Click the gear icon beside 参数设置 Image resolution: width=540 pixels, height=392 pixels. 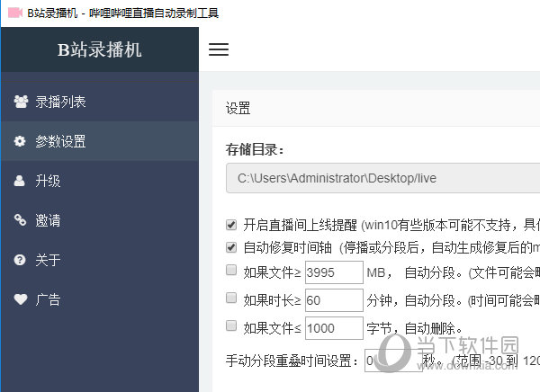20,141
